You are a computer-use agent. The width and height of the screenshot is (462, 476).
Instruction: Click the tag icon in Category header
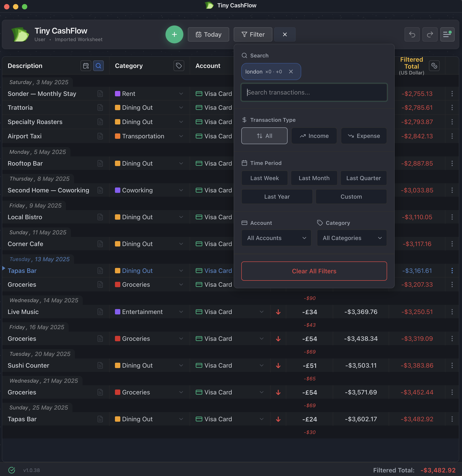(x=179, y=66)
